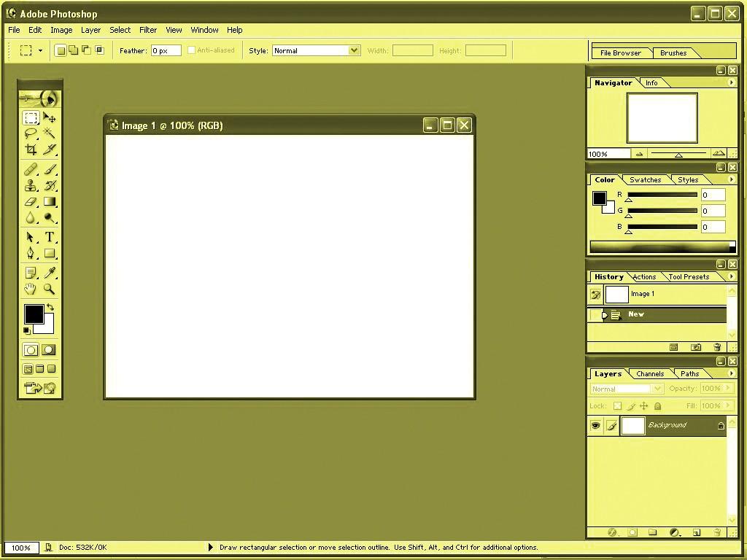Image resolution: width=747 pixels, height=560 pixels.
Task: Select the Healing Brush tool
Action: click(x=31, y=169)
